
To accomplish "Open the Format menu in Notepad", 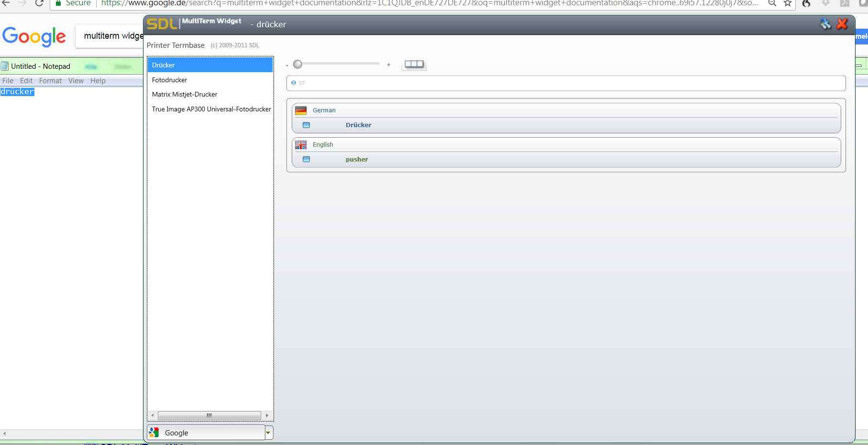I will click(x=50, y=80).
